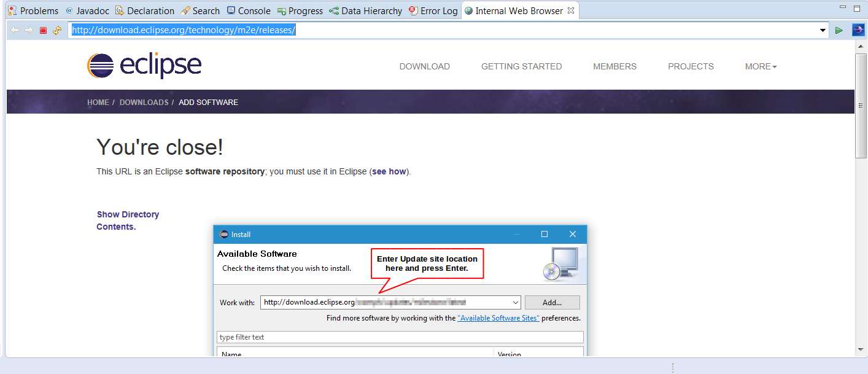Go back in the internal browser
This screenshot has width=868, height=374.
coord(15,30)
